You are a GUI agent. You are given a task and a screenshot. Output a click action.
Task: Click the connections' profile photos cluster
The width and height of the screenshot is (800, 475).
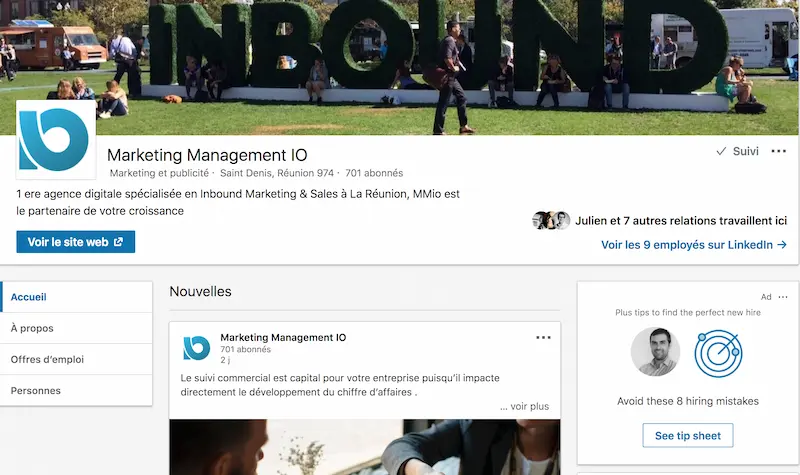(551, 220)
